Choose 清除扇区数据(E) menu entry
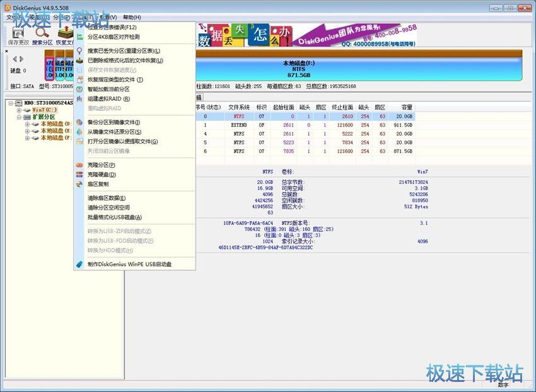Image resolution: width=536 pixels, height=392 pixels. 135,199
